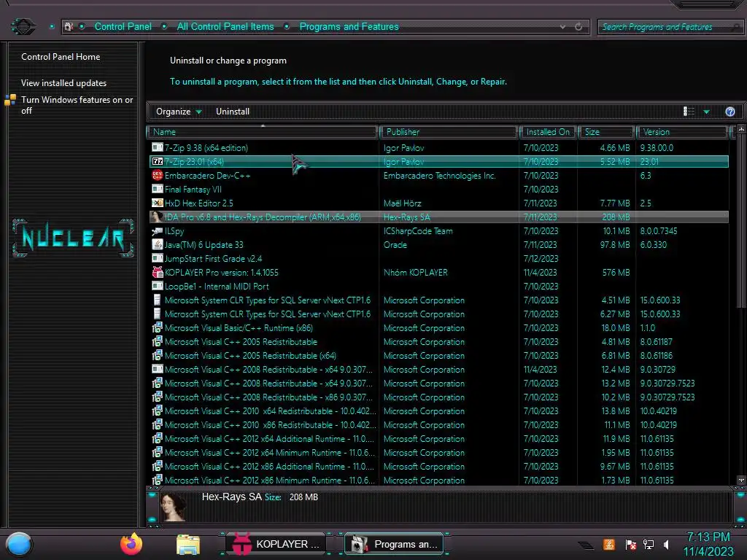Screen dimensions: 747x560
Task: Click the 7-Zip 9.38 program icon
Action: (158, 147)
